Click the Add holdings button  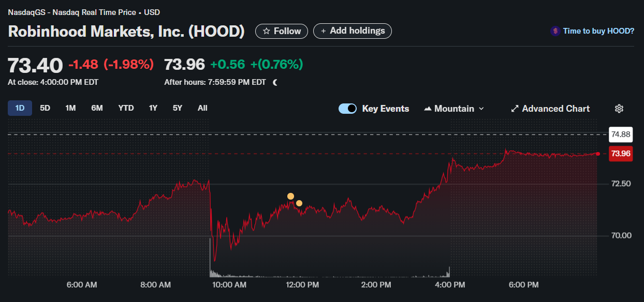pyautogui.click(x=353, y=31)
